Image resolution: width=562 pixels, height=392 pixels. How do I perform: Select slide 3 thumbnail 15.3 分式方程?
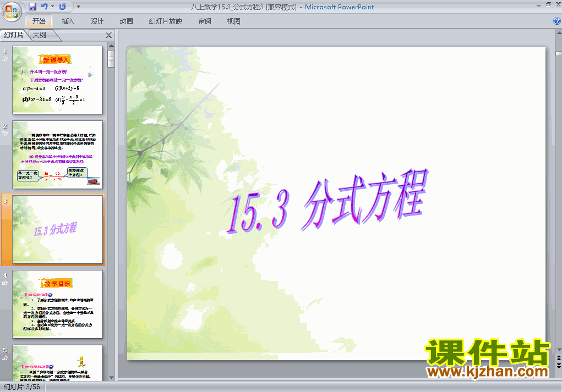pyautogui.click(x=58, y=229)
